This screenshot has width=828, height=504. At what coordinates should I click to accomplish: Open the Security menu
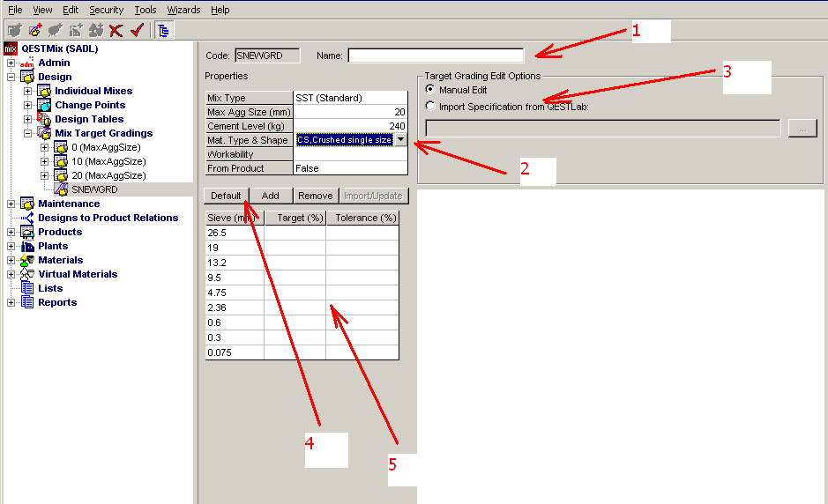coord(106,10)
